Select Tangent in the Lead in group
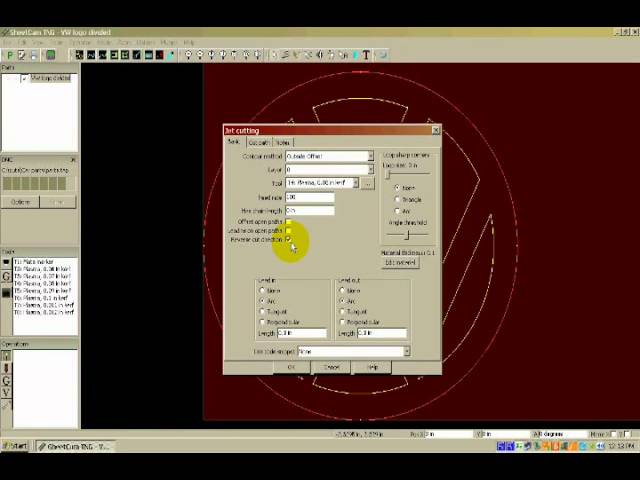 [262, 311]
